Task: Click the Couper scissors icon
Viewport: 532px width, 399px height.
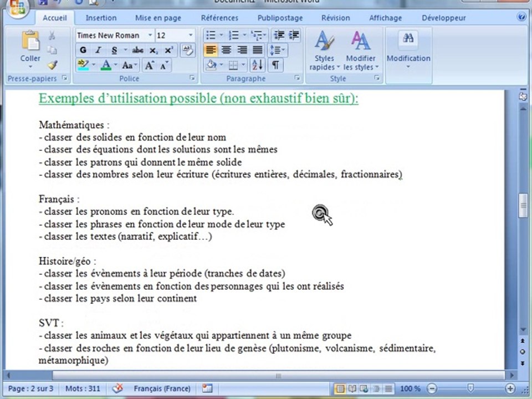Action: click(x=52, y=35)
